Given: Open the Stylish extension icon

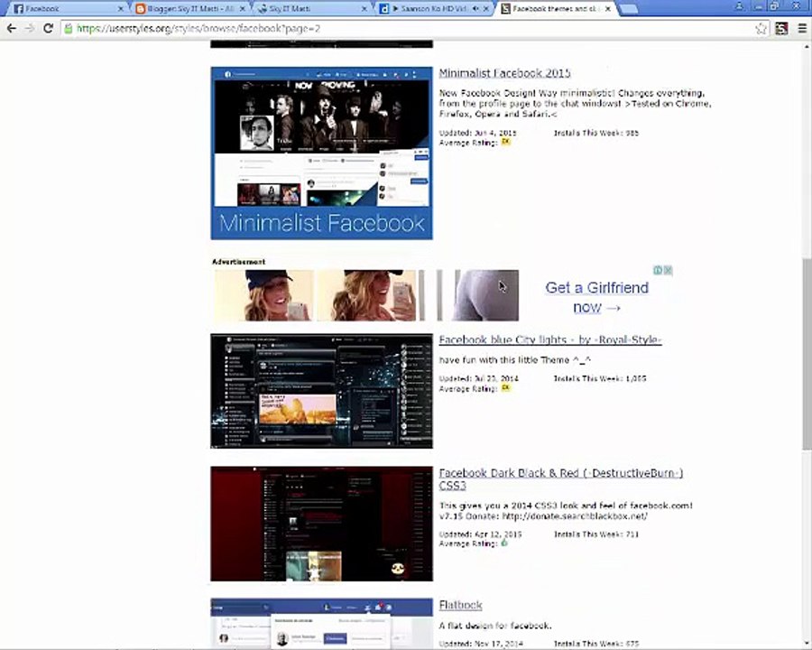Looking at the screenshot, I should pos(781,29).
